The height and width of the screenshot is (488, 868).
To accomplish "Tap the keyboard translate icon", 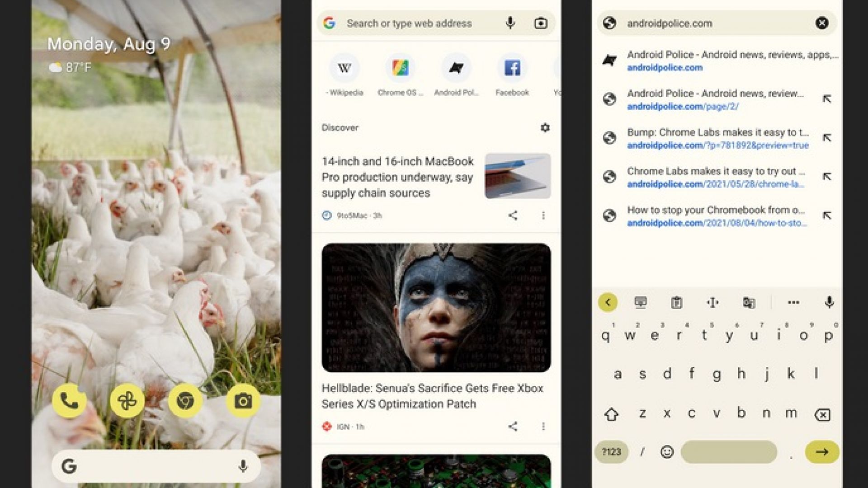I will pyautogui.click(x=749, y=302).
